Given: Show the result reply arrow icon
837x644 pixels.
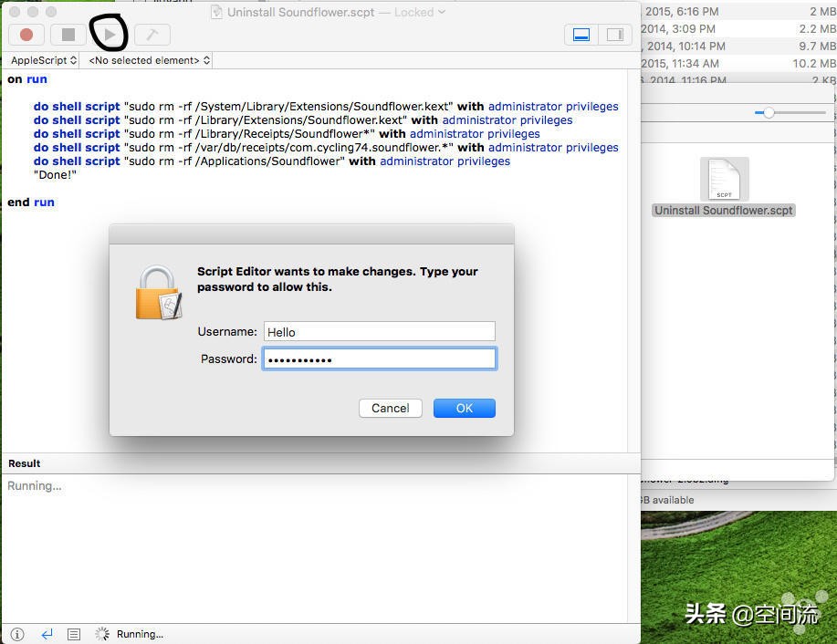Looking at the screenshot, I should click(x=47, y=634).
